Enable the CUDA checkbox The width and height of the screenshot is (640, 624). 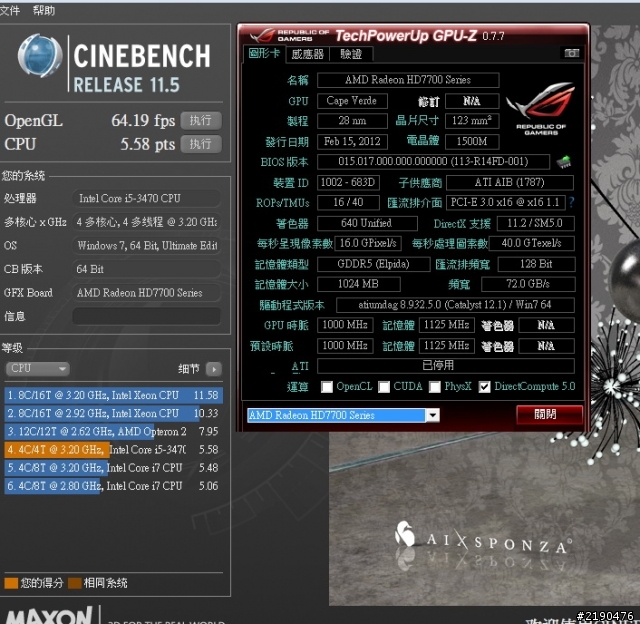(x=384, y=386)
